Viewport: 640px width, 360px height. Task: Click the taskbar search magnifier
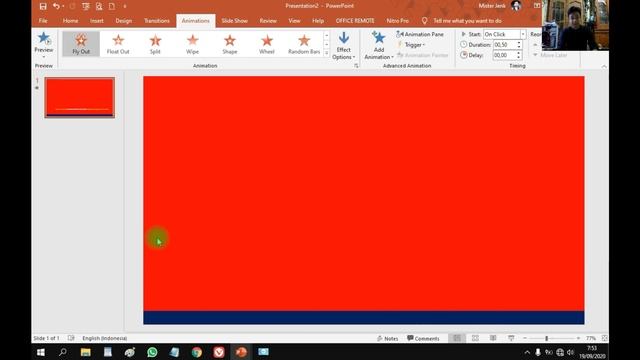click(63, 352)
